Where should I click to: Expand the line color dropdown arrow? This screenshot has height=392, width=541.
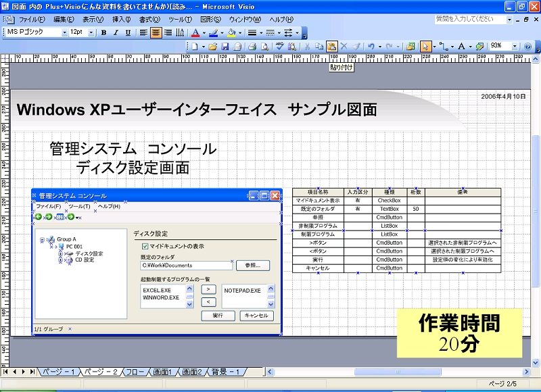(222, 33)
